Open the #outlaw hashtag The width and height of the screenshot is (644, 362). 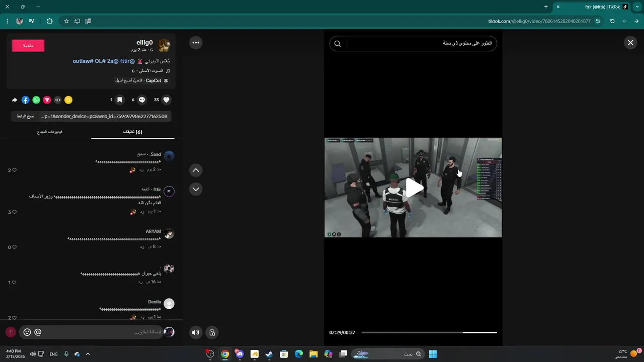pos(83,61)
